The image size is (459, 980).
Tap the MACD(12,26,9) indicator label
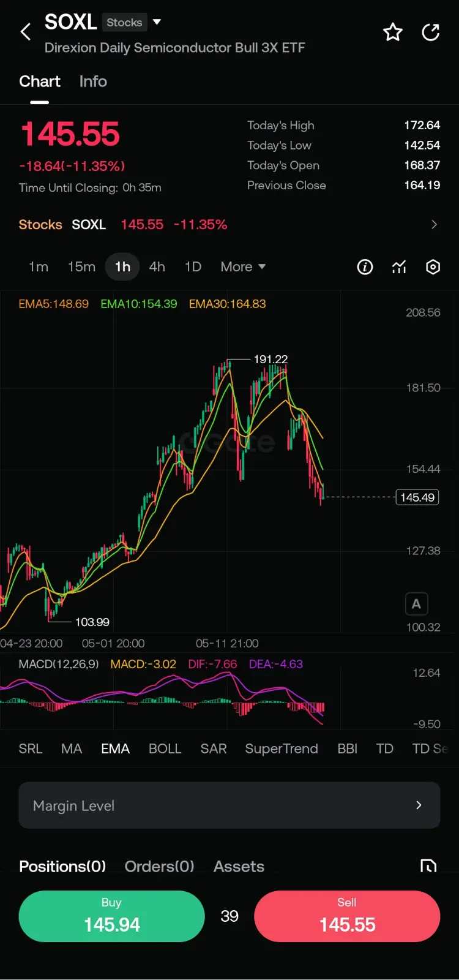coord(59,664)
